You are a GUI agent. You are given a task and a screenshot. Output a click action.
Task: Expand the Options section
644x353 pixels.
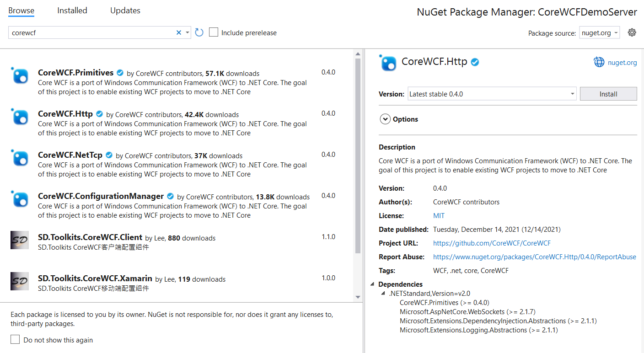[385, 119]
